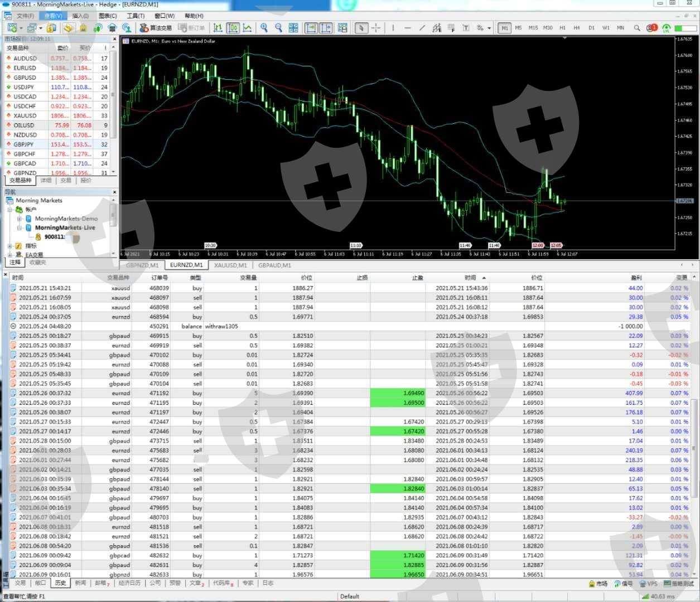
Task: Click the Zoom Out magnifier toolbar icon
Action: point(278,28)
